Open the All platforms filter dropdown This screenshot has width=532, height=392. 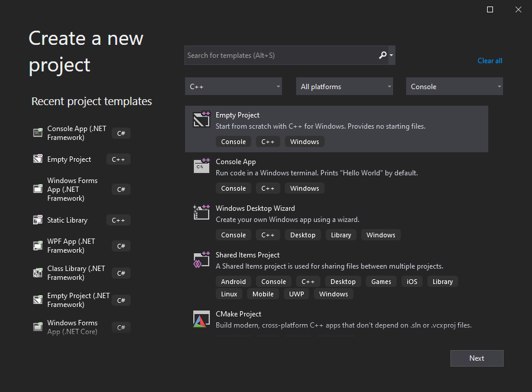pos(345,86)
